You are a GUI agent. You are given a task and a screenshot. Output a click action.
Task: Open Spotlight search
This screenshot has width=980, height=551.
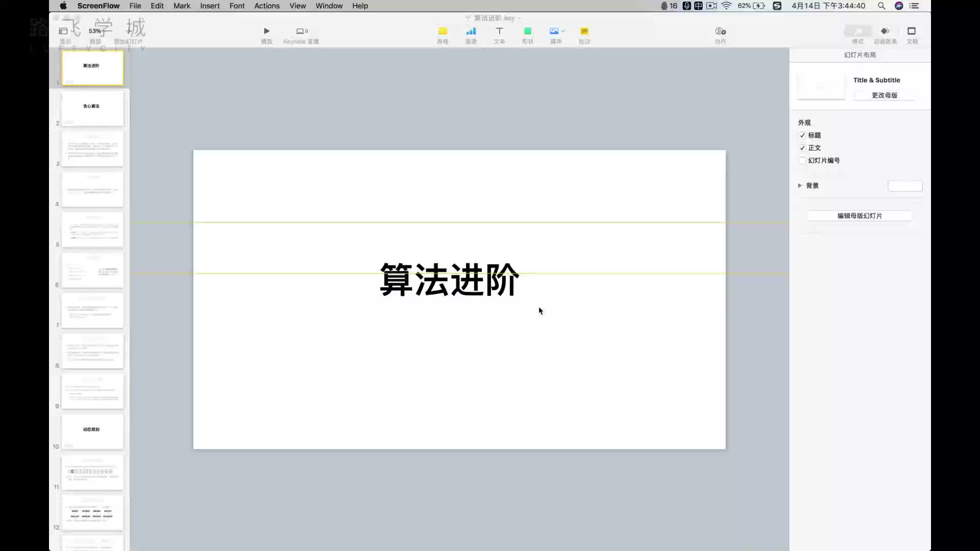coord(881,6)
